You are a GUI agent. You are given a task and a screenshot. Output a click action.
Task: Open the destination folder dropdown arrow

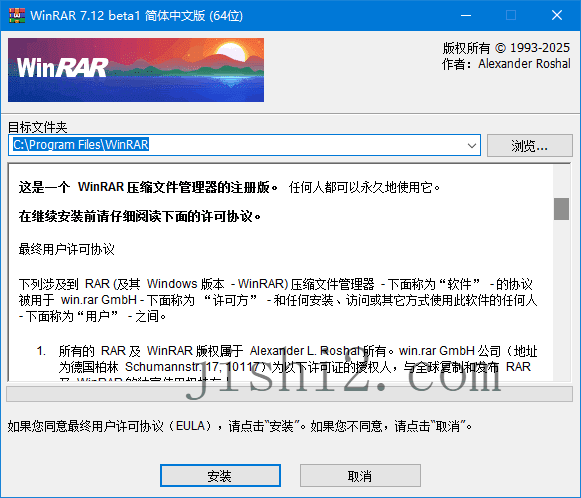(472, 145)
